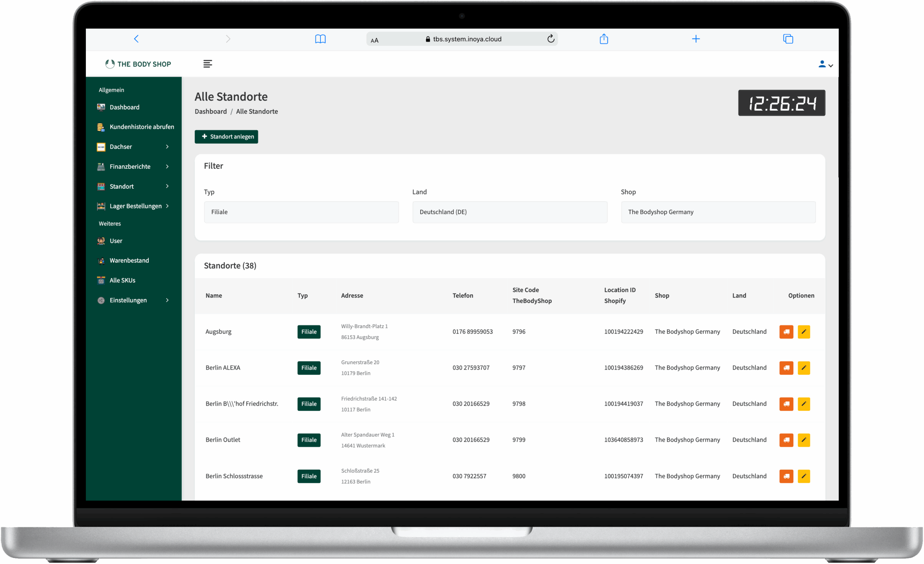Image resolution: width=924 pixels, height=564 pixels.
Task: Open Kundenhistorie abrufen in sidebar
Action: coord(141,127)
